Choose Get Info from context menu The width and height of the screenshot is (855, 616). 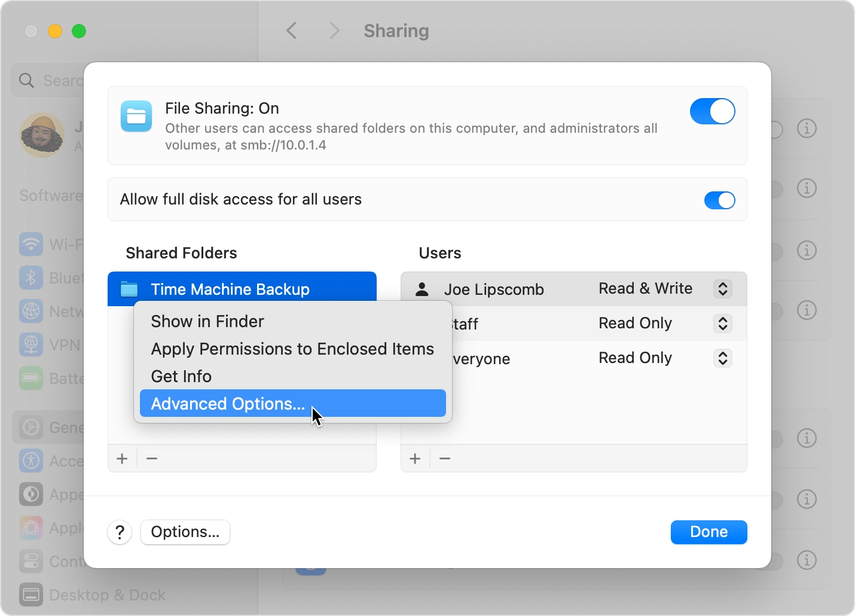tap(293, 376)
